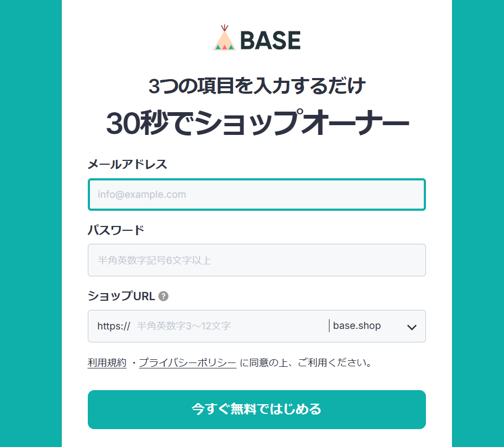Image resolution: width=504 pixels, height=447 pixels.
Task: Click into the パスワード input field
Action: (x=256, y=260)
